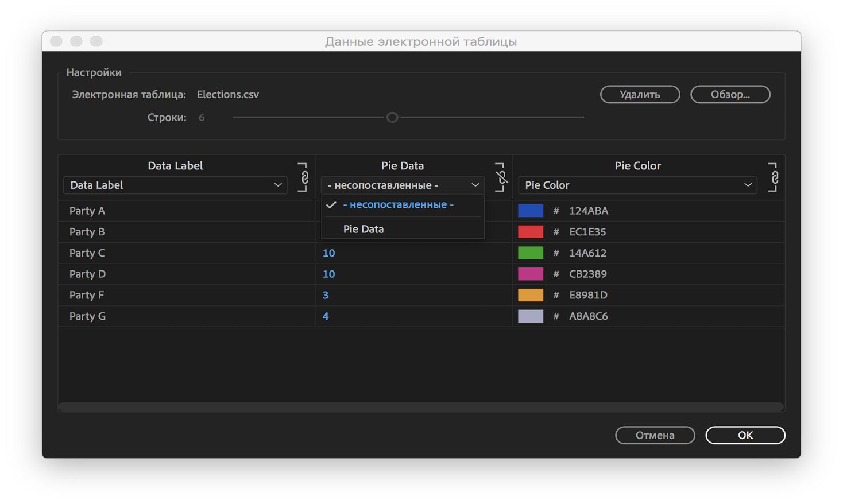The height and width of the screenshot is (504, 843).
Task: Toggle the broken link icon for Pie Data column
Action: [x=501, y=177]
